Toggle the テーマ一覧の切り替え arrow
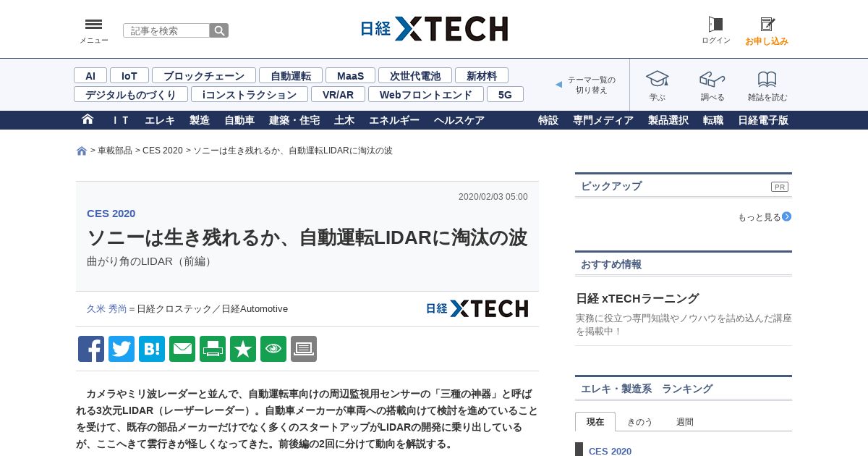 pyautogui.click(x=558, y=85)
